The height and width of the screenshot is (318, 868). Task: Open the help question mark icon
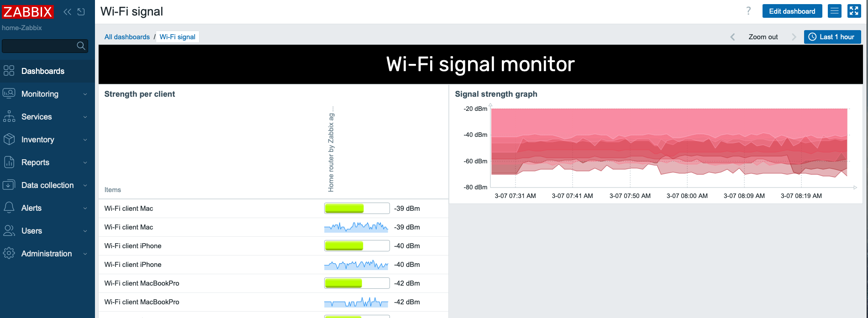[748, 11]
